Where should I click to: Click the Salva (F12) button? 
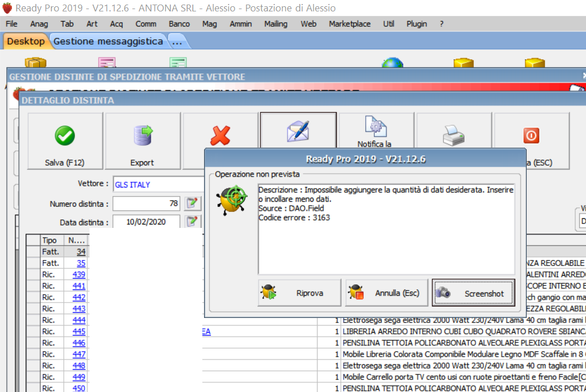(65, 141)
